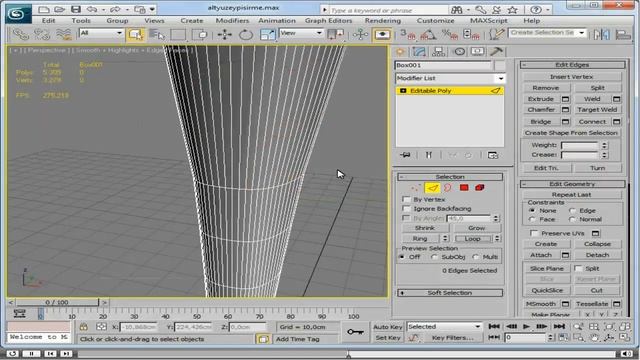
Task: Expand the Soft Selection rollout
Action: tap(450, 293)
